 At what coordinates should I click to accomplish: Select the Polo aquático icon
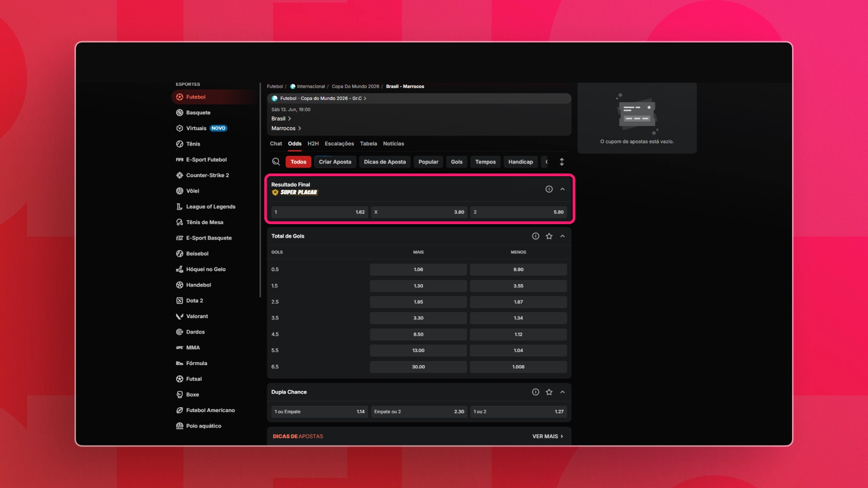click(x=179, y=426)
